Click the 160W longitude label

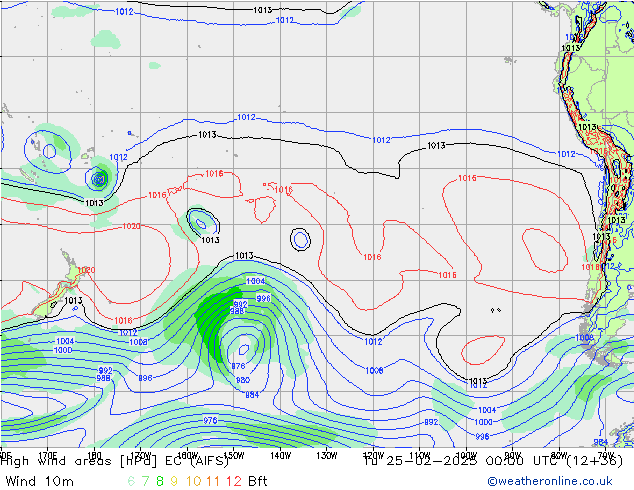[187, 454]
